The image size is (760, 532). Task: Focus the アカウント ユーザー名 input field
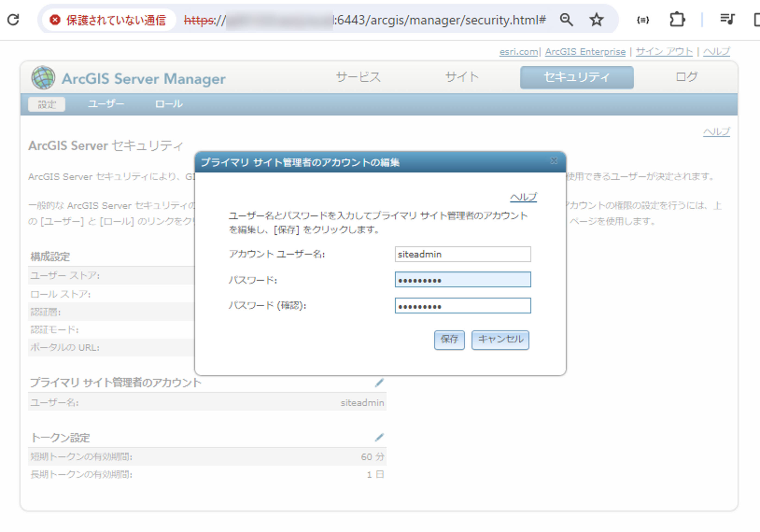coord(463,254)
